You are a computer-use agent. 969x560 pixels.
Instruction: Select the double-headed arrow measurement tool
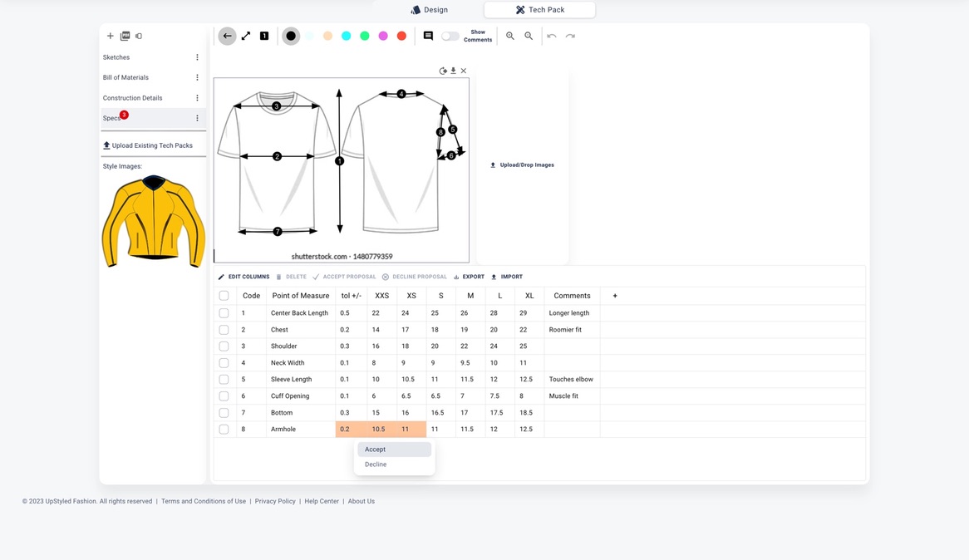tap(246, 36)
